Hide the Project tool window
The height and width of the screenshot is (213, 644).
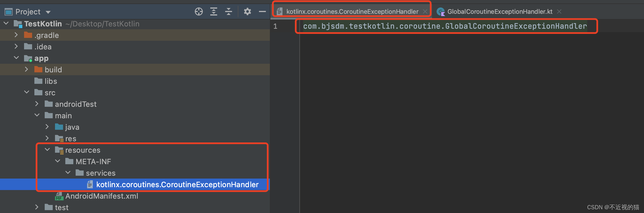tap(262, 11)
